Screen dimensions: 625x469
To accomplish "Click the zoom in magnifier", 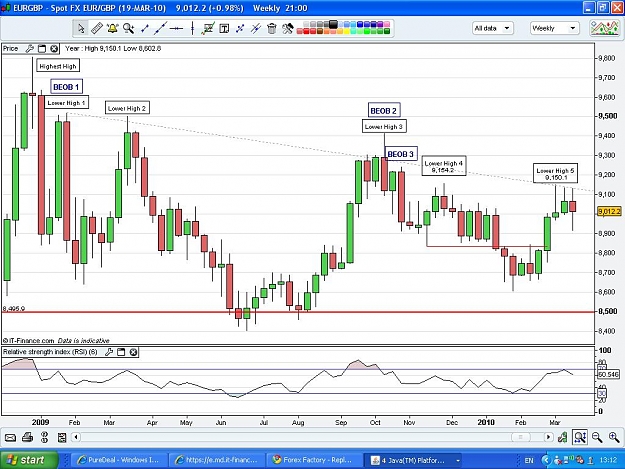I will tap(614, 438).
